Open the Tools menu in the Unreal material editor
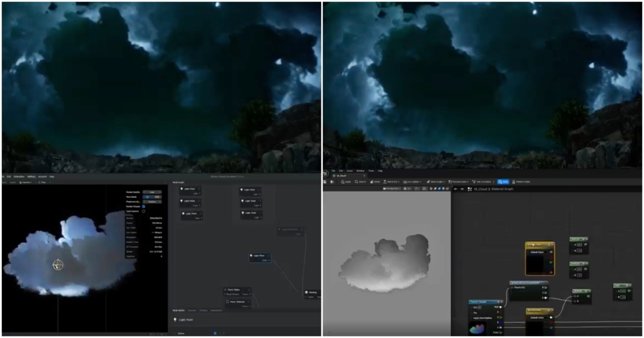Screen dimensions: 644x338 pos(371,171)
